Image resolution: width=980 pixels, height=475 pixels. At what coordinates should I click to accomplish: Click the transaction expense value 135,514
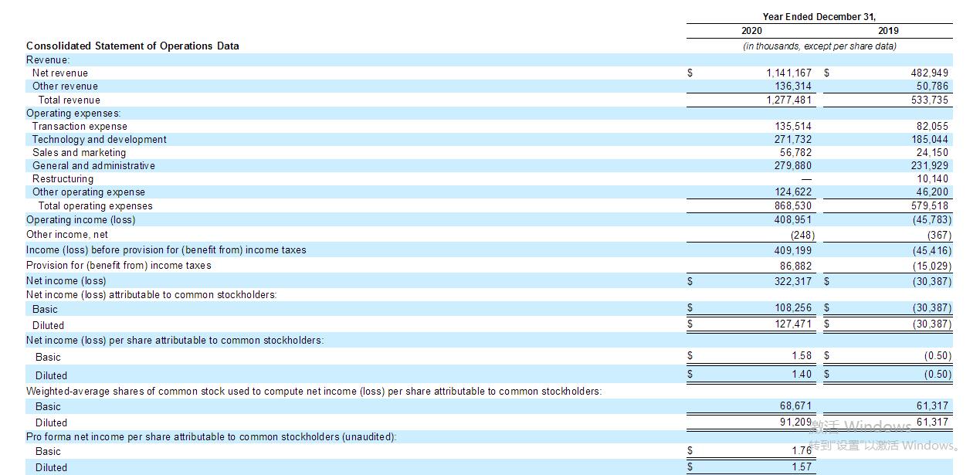pyautogui.click(x=793, y=127)
